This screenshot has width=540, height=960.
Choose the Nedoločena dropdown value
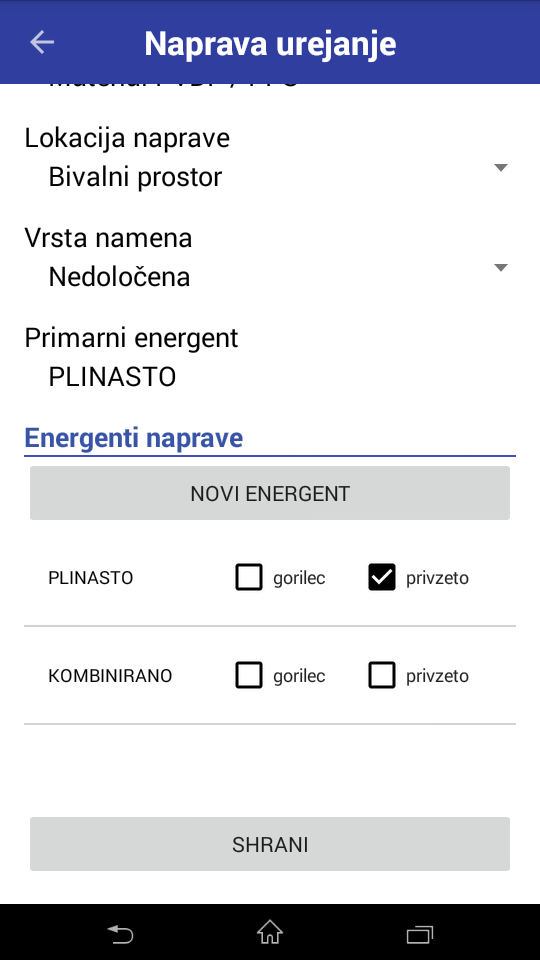coord(119,277)
